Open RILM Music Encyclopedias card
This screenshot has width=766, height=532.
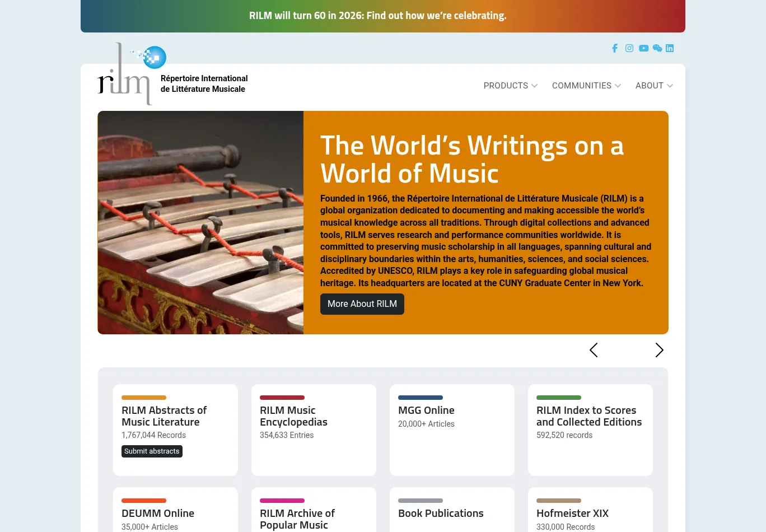[293, 416]
